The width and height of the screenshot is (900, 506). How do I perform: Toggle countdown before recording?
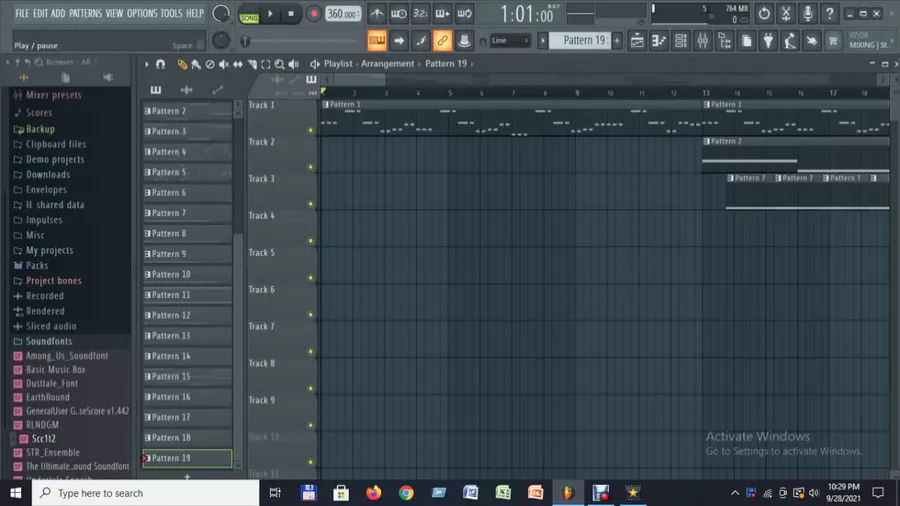420,13
